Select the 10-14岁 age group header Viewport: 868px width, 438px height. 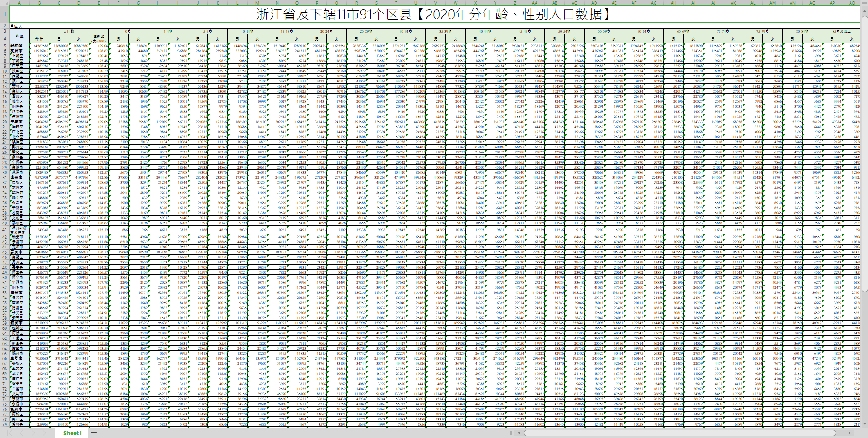[x=247, y=31]
